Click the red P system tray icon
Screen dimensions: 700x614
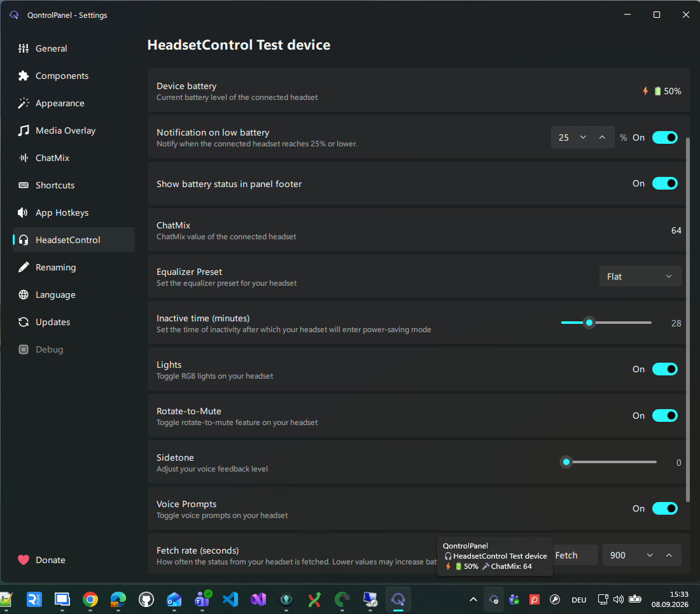point(535,599)
